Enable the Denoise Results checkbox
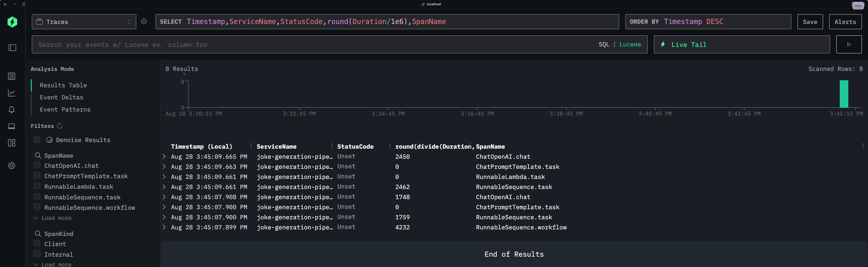Screen dimensions: 868x267 (37, 140)
